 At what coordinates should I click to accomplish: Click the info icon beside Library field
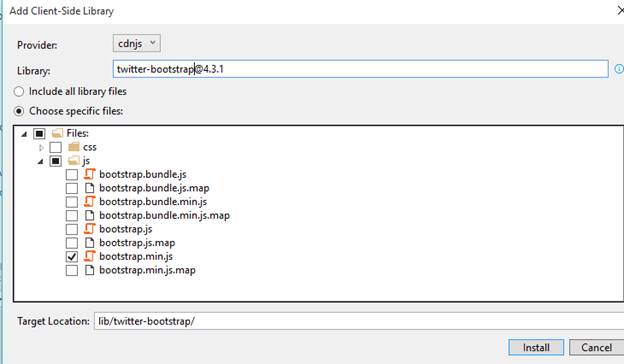click(x=619, y=69)
